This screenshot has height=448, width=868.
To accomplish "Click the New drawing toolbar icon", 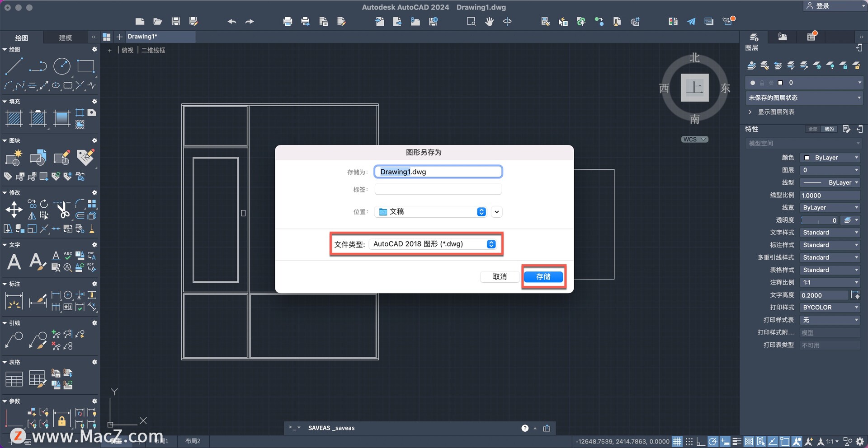I will click(140, 21).
